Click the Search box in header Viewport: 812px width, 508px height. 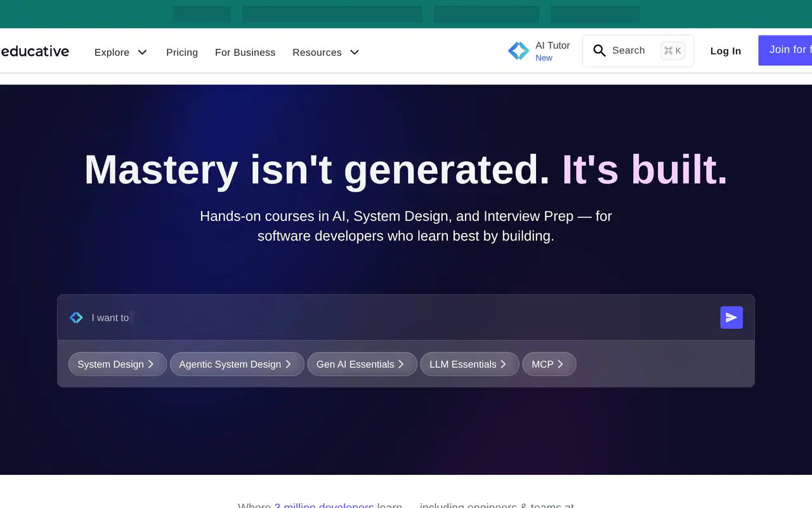[x=638, y=51]
